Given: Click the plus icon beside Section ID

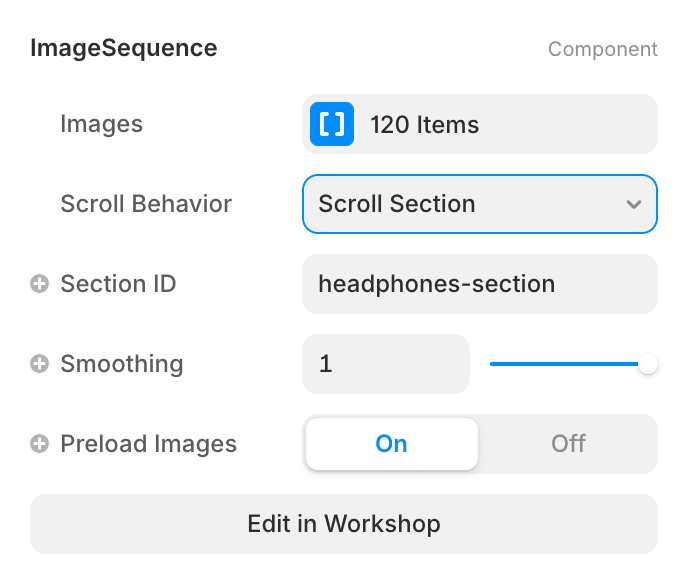Looking at the screenshot, I should (40, 285).
